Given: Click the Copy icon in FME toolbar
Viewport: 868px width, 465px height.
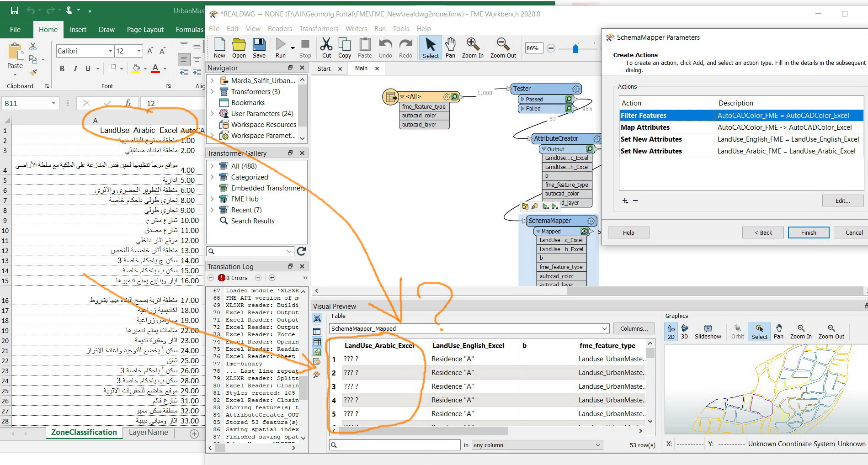Looking at the screenshot, I should tap(345, 48).
